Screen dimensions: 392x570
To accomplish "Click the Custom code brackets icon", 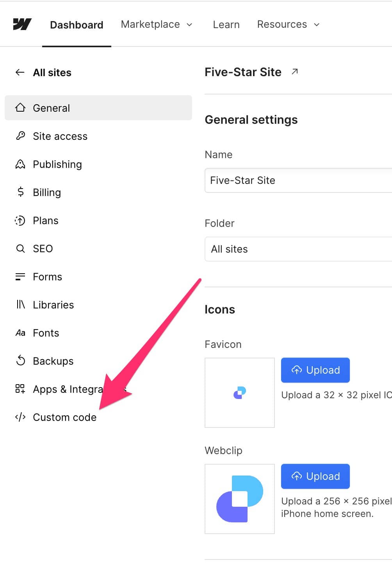I will (x=20, y=417).
